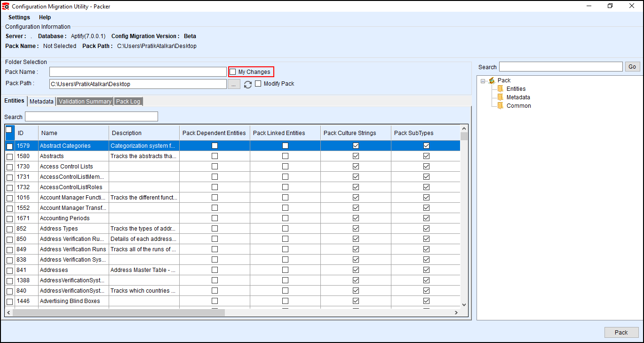This screenshot has width=644, height=343.
Task: Select the Common tree item
Action: tap(518, 106)
